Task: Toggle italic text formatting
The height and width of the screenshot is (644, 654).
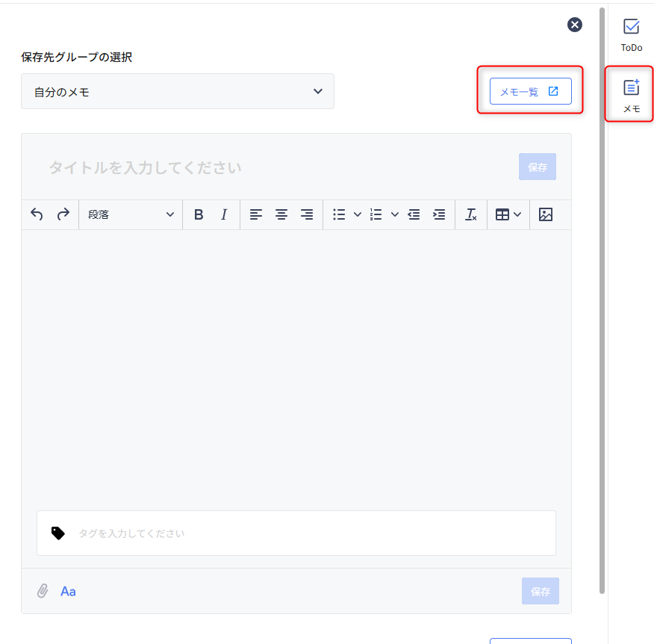Action: tap(224, 214)
